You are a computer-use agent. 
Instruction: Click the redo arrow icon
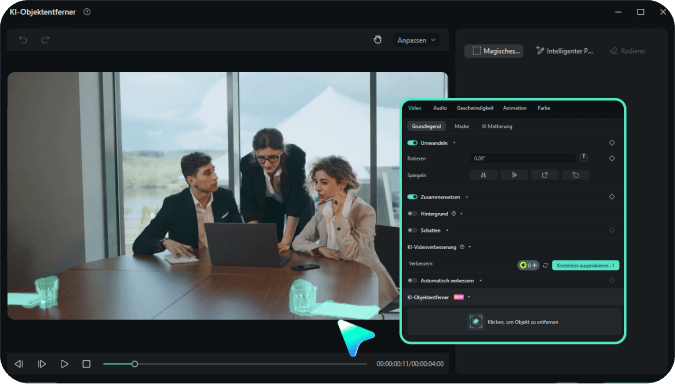coord(45,40)
